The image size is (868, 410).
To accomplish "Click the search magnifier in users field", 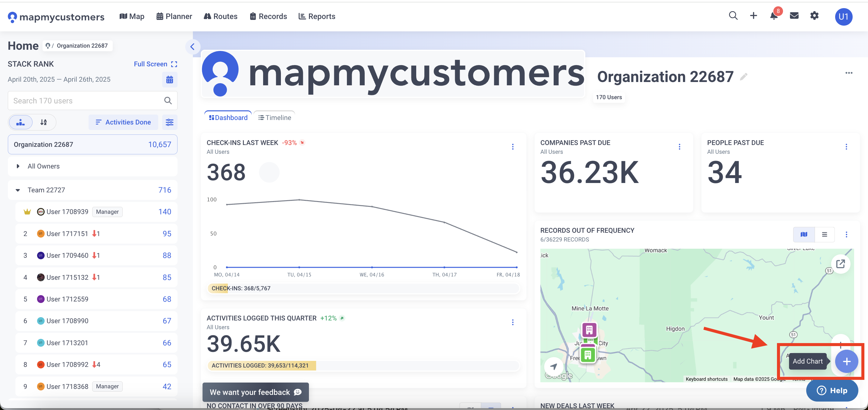I will (x=168, y=100).
